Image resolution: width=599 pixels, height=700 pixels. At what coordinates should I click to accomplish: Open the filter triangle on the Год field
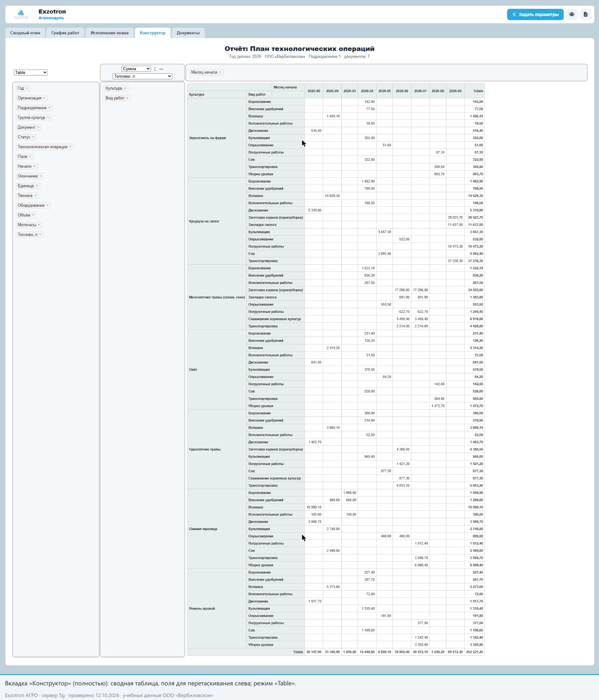pyautogui.click(x=27, y=89)
